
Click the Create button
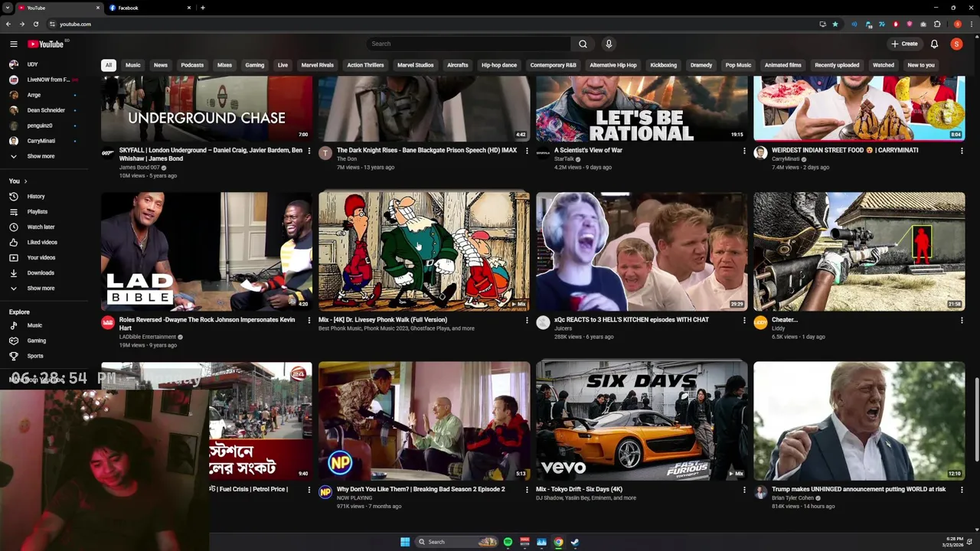[904, 44]
